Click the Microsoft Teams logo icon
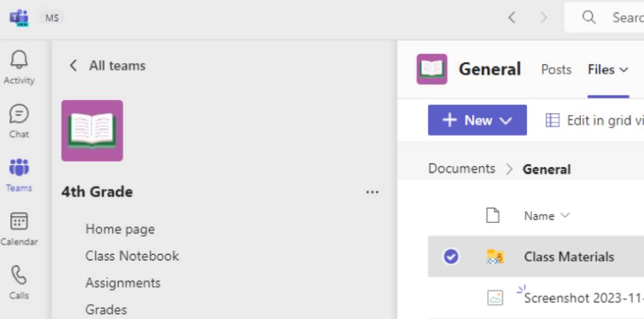644x319 pixels. 19,18
